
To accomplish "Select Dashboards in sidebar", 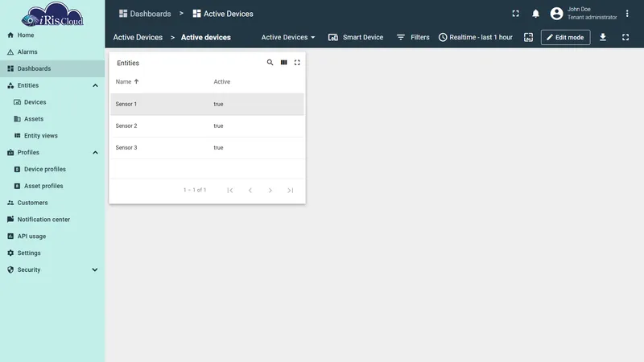I will coord(52,68).
